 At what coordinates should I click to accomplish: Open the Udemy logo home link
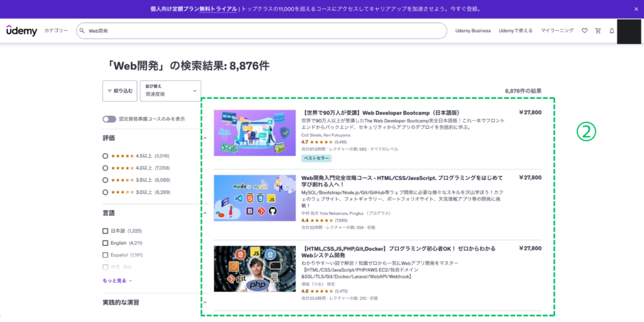[x=22, y=31]
